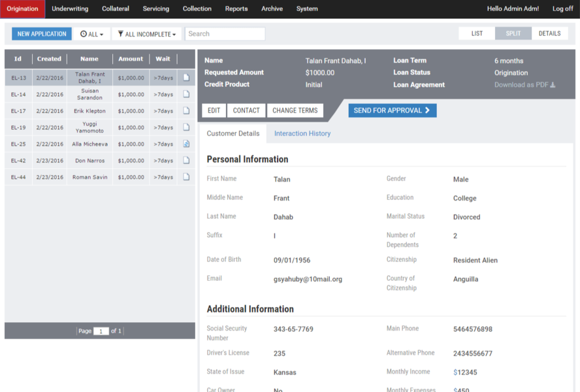The image size is (580, 392).
Task: Click Hello Admin Adm! user link
Action: click(x=513, y=8)
